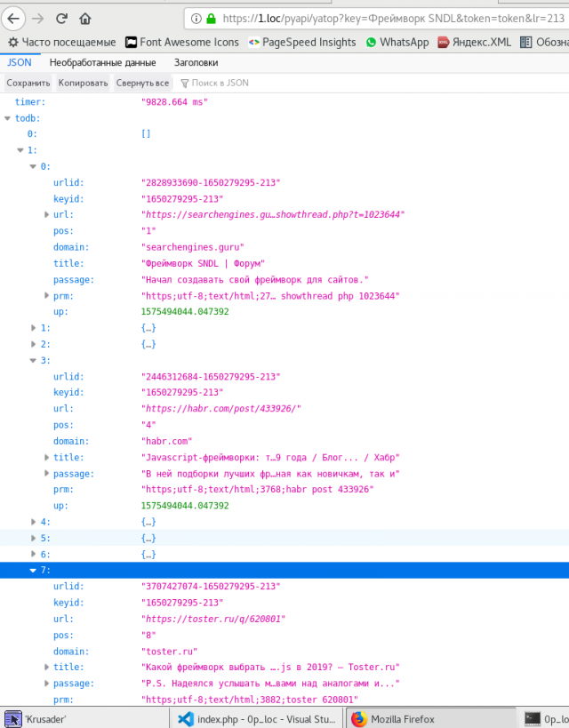Click the Сохранить button
Screen dimensions: 569x728
point(28,83)
